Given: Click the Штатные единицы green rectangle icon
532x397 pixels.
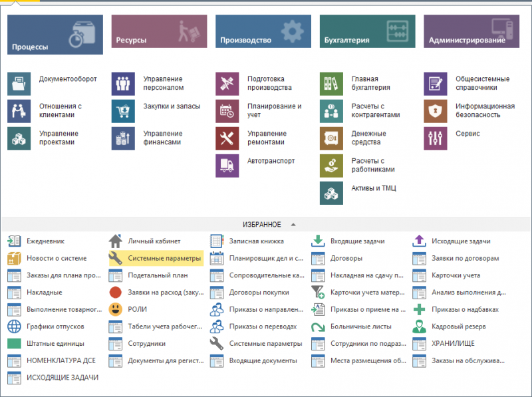Looking at the screenshot, I should 14,343.
